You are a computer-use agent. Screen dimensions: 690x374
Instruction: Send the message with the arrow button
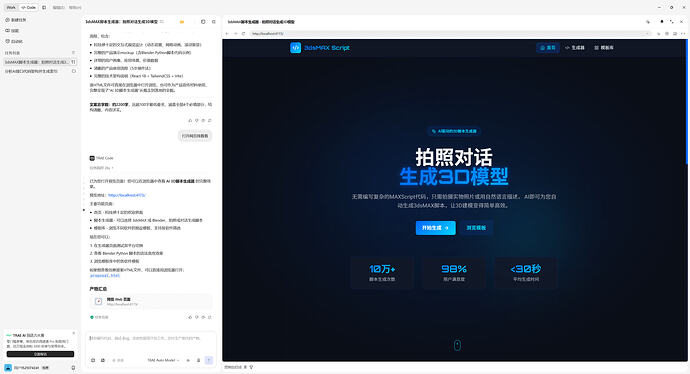point(209,360)
